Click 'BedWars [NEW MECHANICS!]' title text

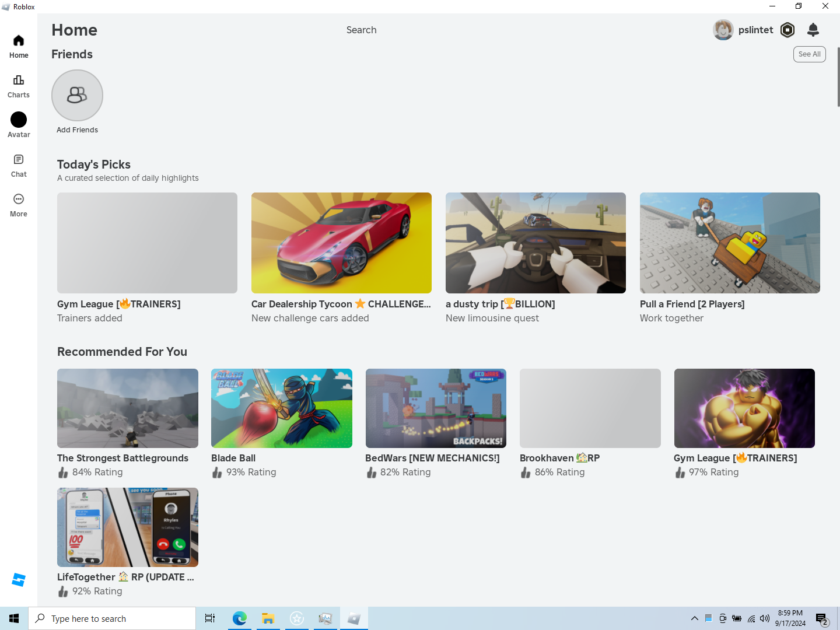click(x=432, y=458)
